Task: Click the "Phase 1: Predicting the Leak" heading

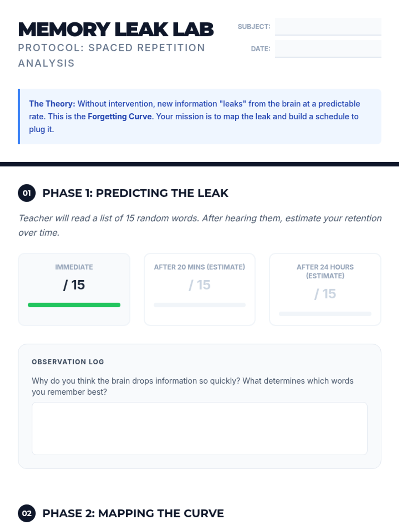Action: pos(135,193)
